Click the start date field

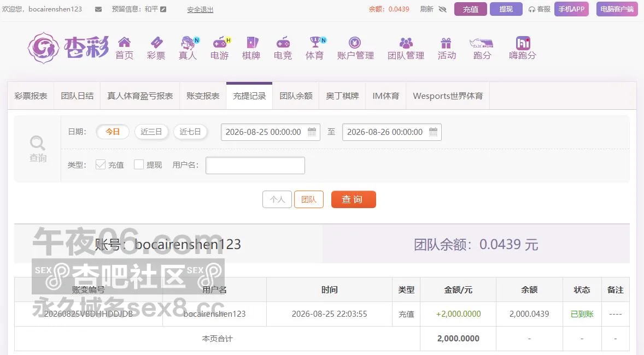[270, 132]
